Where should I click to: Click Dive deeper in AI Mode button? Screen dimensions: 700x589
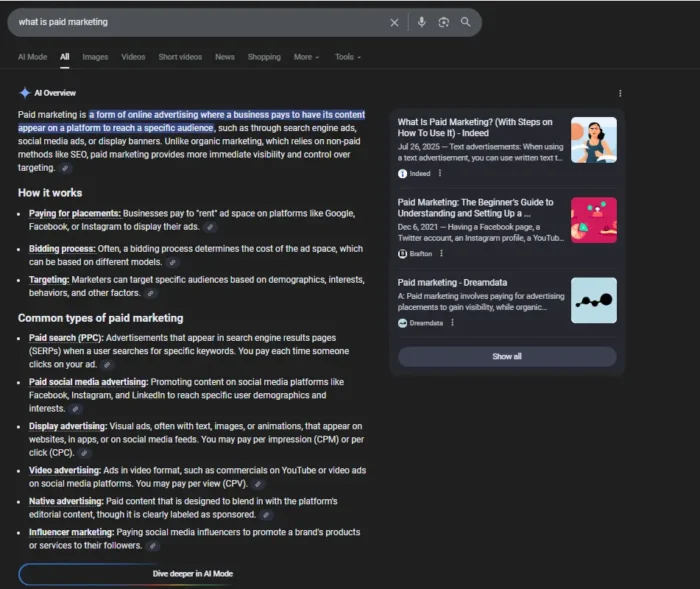coord(192,574)
